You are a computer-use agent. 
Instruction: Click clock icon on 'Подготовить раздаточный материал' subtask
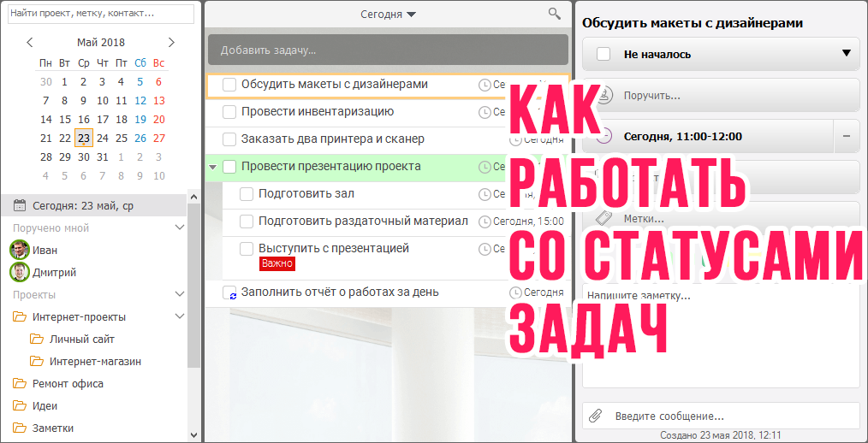[485, 221]
